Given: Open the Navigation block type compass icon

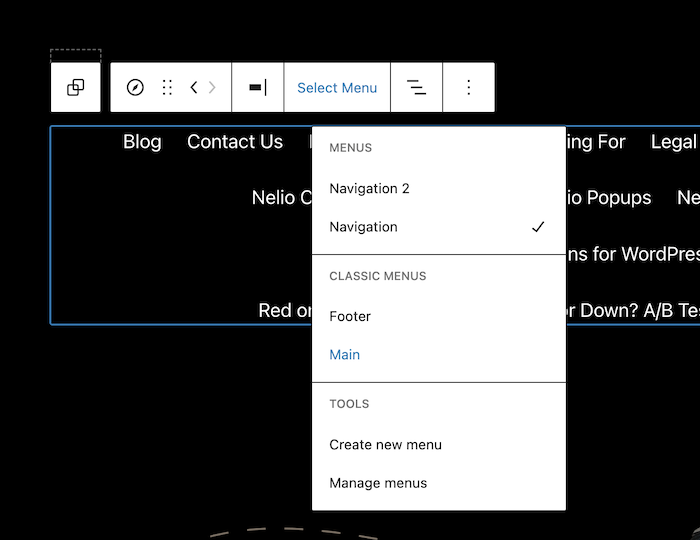Looking at the screenshot, I should pyautogui.click(x=135, y=87).
